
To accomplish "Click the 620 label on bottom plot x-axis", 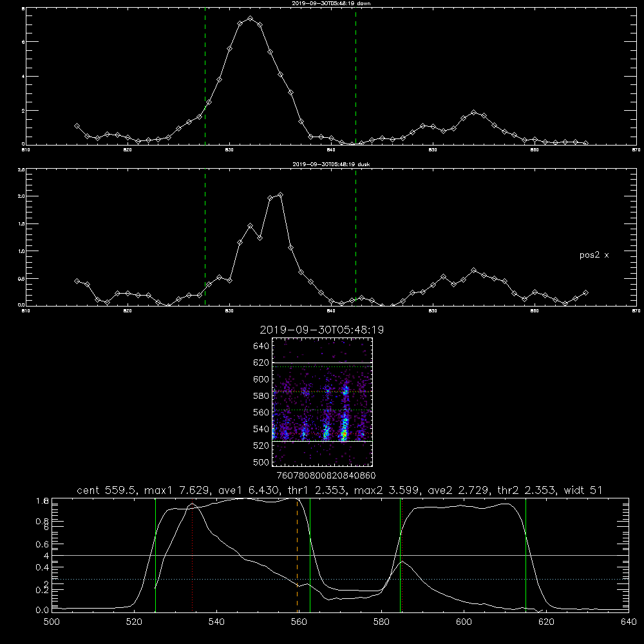I will tap(546, 622).
